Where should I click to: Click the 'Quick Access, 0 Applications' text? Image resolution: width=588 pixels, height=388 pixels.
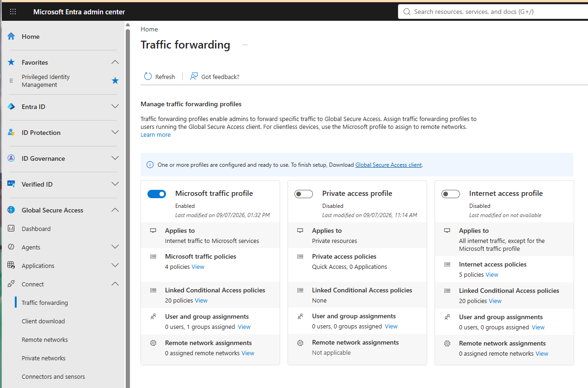(x=349, y=267)
